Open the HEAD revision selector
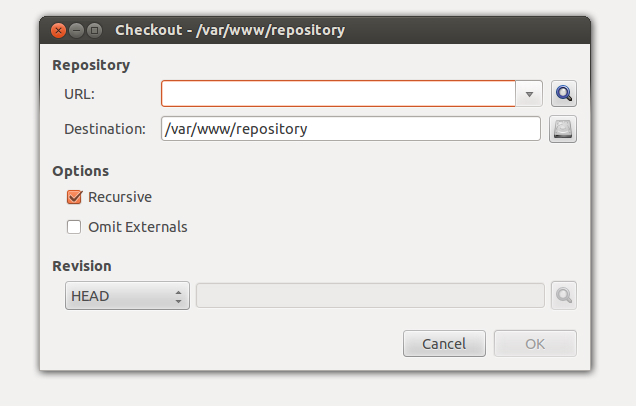636x406 pixels. pyautogui.click(x=127, y=296)
